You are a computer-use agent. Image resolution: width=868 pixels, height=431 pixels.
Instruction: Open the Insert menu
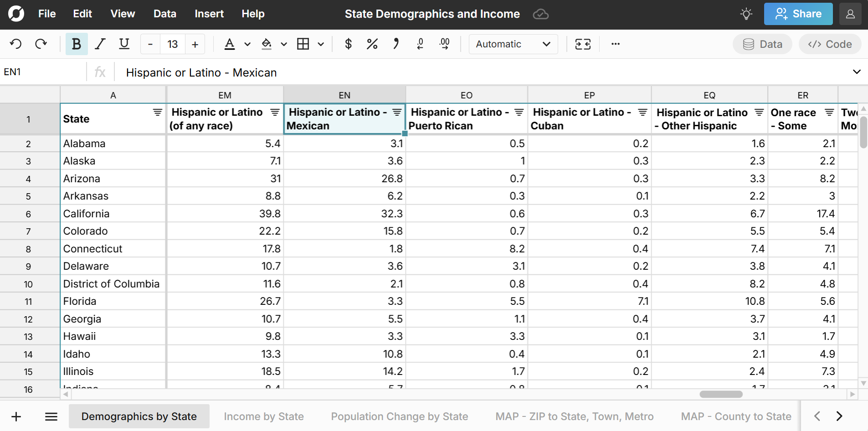point(209,14)
